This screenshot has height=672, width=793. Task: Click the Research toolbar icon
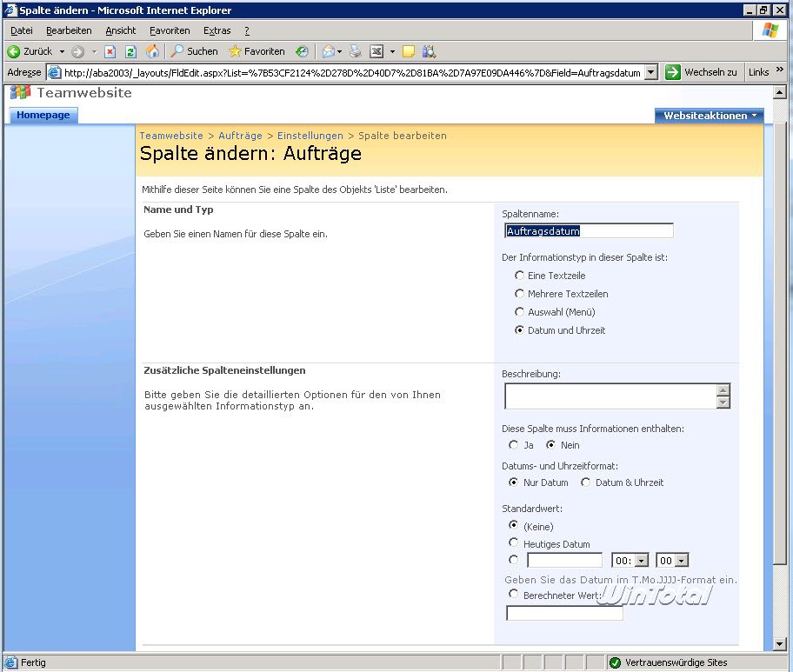pyautogui.click(x=429, y=51)
